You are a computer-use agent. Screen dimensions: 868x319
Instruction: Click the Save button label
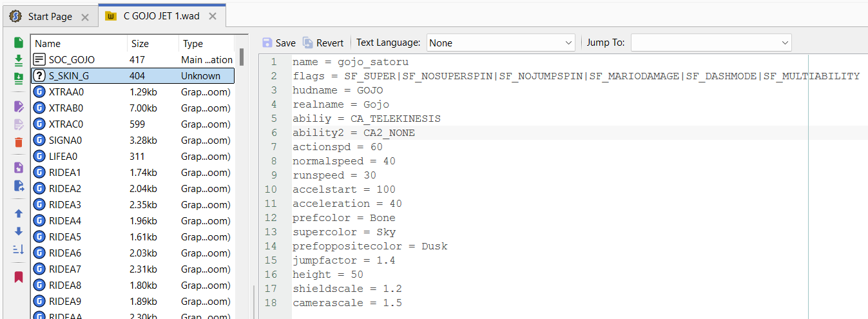(x=285, y=43)
